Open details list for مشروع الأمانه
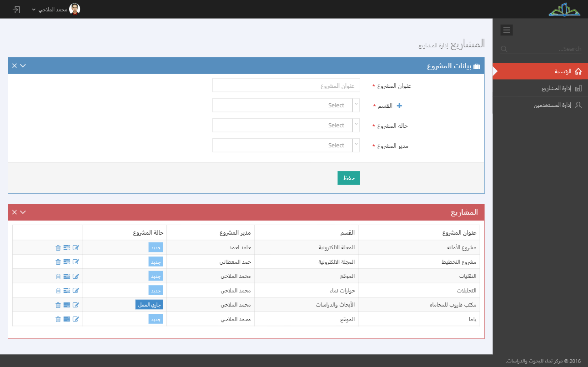The height and width of the screenshot is (367, 588). tap(67, 248)
